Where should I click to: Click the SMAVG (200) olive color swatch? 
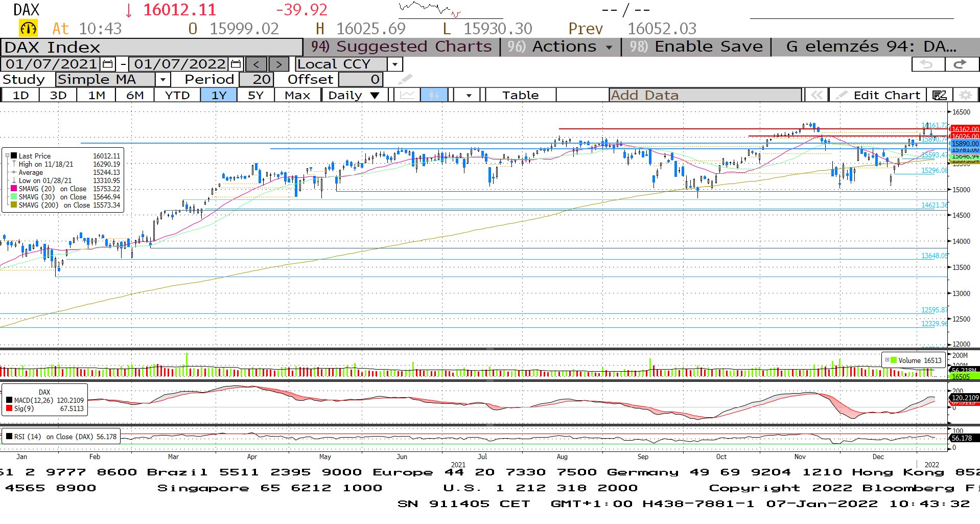click(x=14, y=205)
